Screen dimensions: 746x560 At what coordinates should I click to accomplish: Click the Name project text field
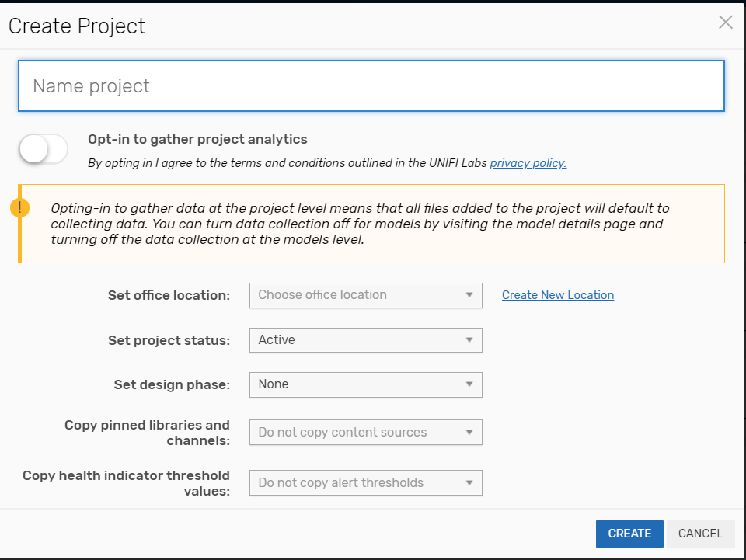pos(371,86)
